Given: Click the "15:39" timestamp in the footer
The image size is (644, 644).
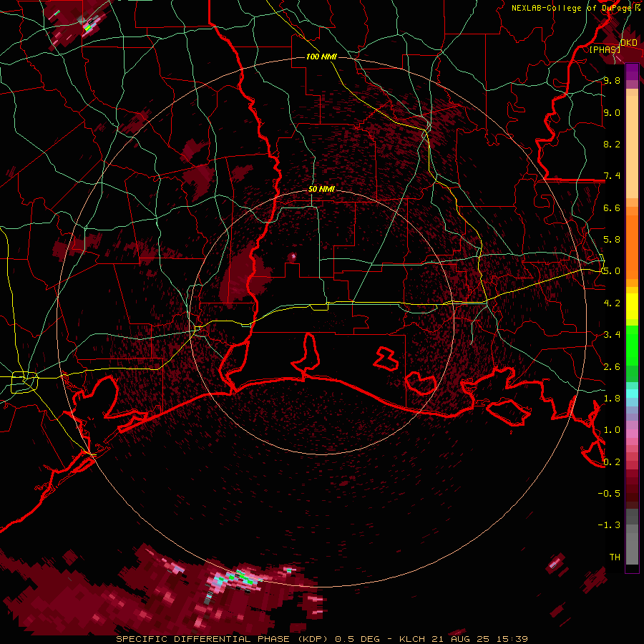Looking at the screenshot, I should [511, 639].
